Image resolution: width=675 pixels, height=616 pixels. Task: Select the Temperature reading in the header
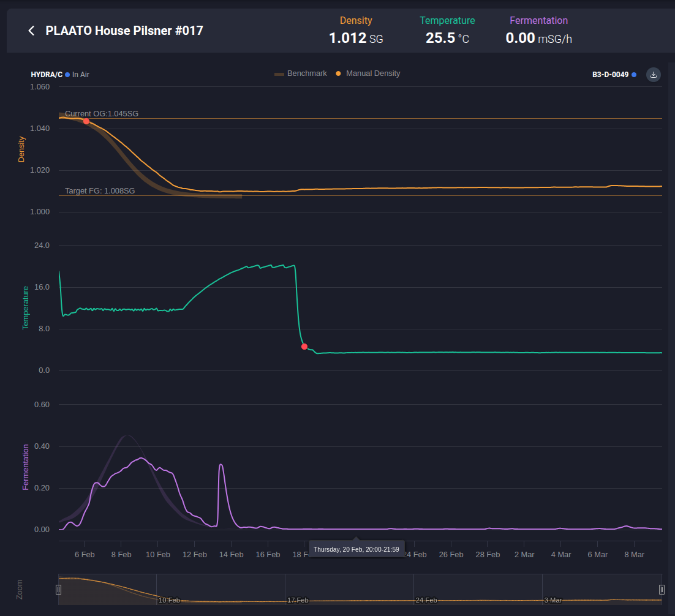tap(447, 31)
